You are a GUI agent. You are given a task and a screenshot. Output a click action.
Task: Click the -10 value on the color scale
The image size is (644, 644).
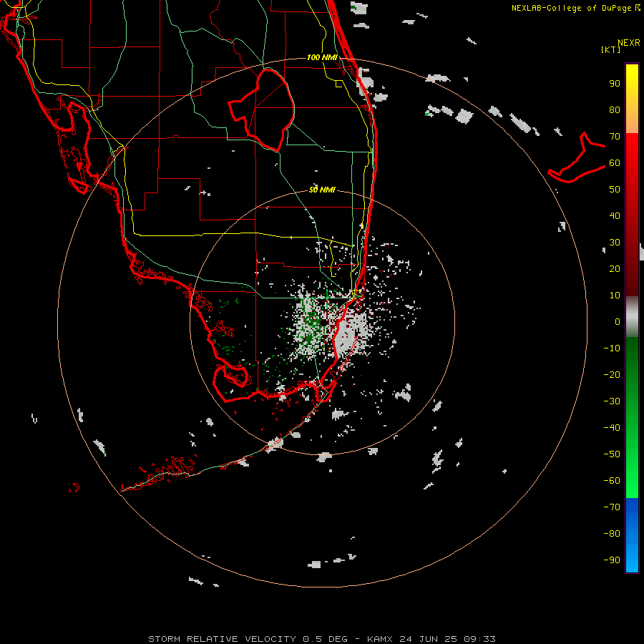pyautogui.click(x=612, y=348)
